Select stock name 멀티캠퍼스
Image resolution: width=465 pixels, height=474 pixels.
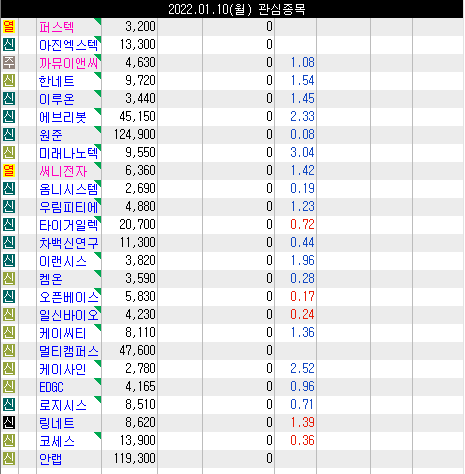pyautogui.click(x=69, y=351)
